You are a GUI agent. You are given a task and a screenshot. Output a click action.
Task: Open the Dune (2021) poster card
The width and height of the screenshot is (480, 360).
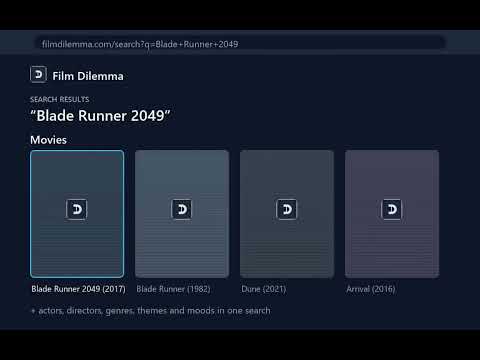287,214
